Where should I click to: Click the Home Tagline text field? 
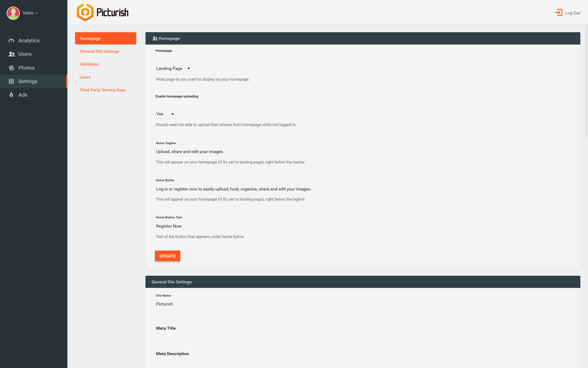coord(363,151)
